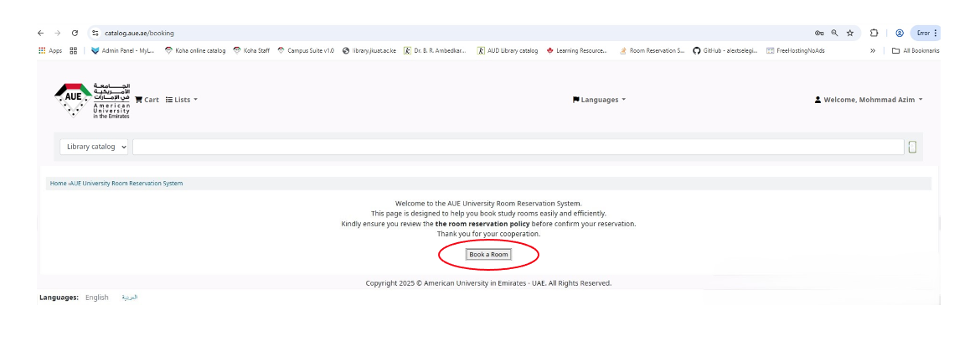This screenshot has height=347, width=980.
Task: Open the Cart in the header
Action: pyautogui.click(x=147, y=100)
